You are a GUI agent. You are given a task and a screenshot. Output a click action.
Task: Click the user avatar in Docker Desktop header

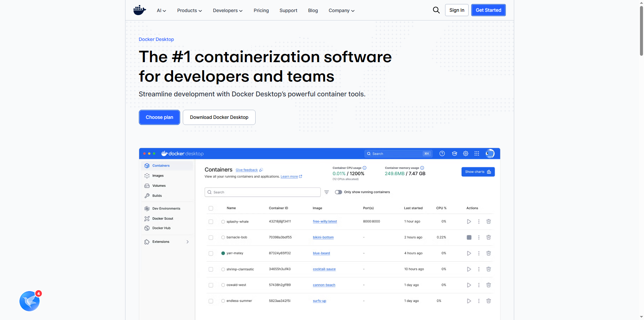[x=490, y=153]
